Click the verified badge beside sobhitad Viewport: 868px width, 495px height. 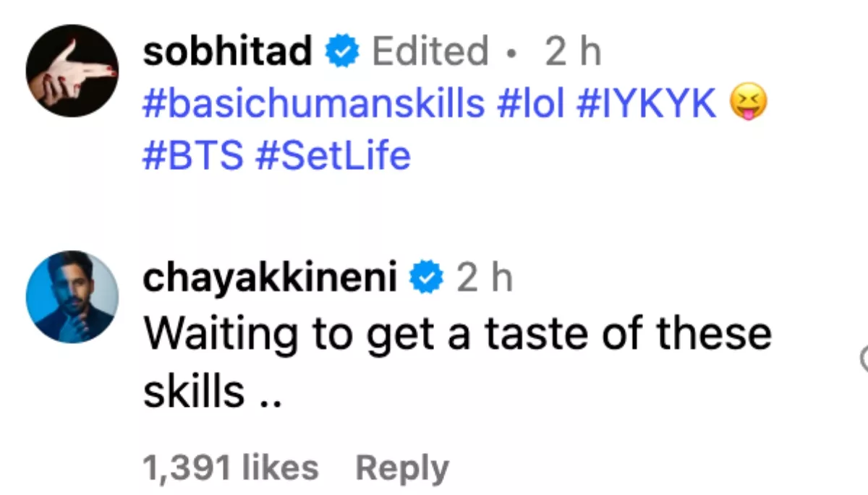341,53
